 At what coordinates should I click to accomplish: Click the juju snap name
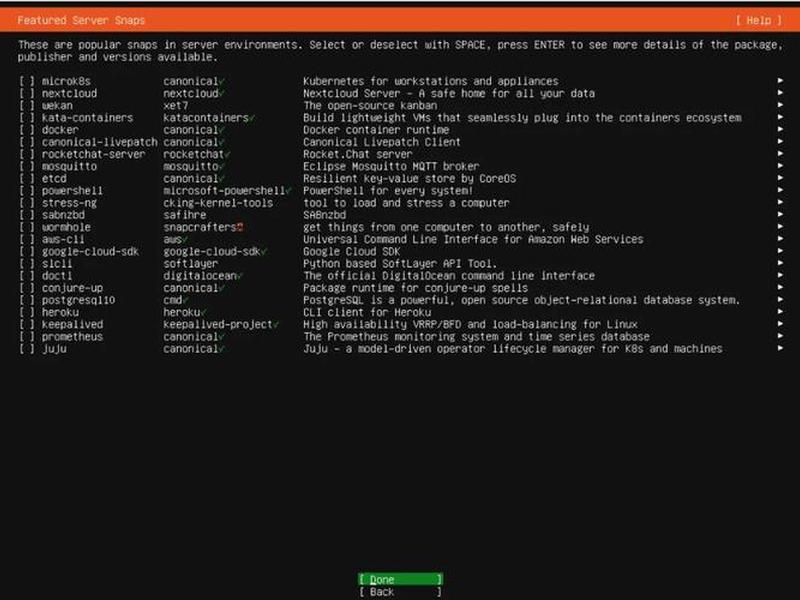[x=54, y=349]
